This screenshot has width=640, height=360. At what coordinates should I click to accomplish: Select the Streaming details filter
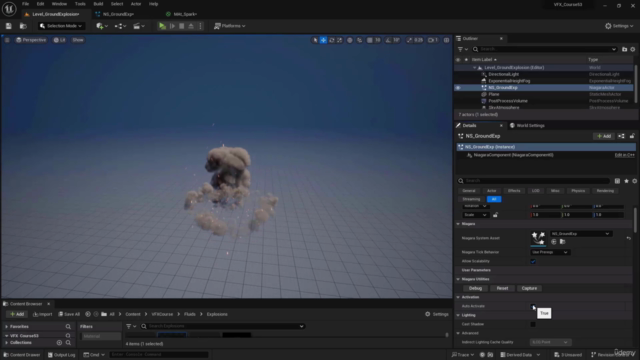(471, 199)
